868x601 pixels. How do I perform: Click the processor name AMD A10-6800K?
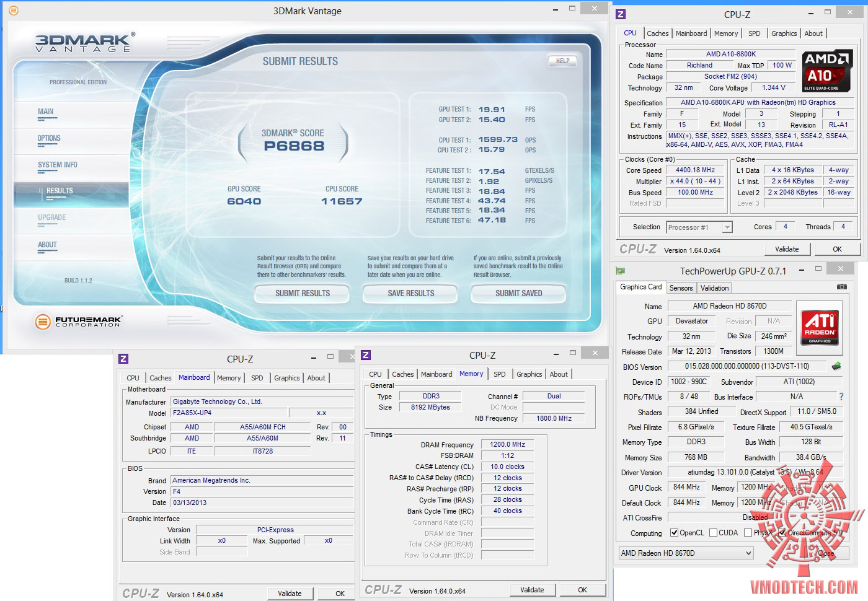[731, 55]
